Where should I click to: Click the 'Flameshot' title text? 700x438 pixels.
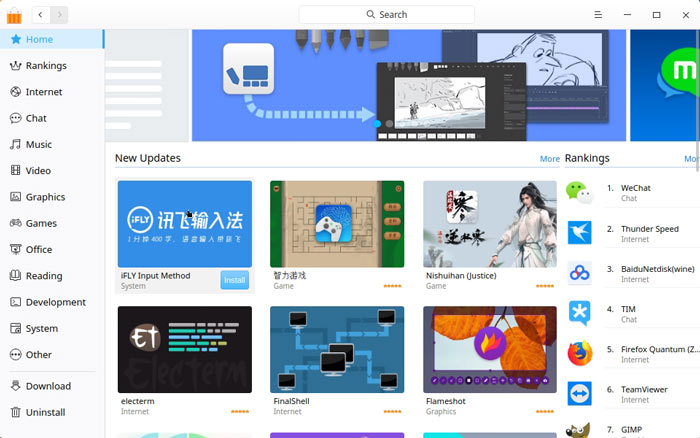coord(446,401)
